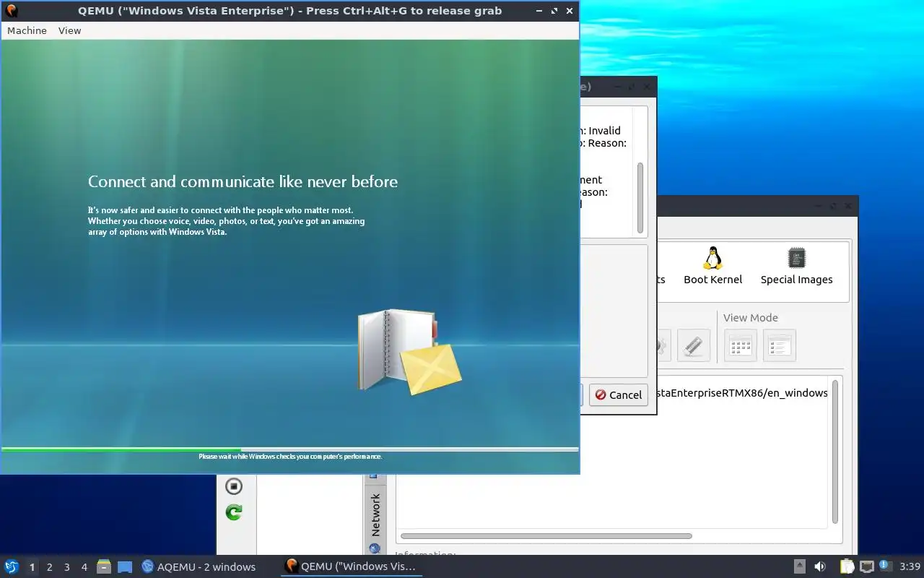Select the Boot Kernel tab with penguin icon
Viewport: 924px width, 578px height.
tap(712, 266)
